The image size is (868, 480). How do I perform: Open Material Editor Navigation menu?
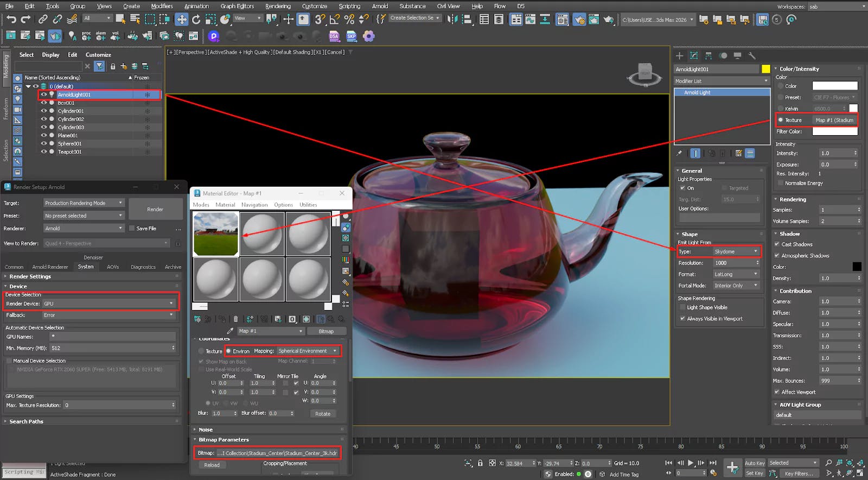(254, 205)
